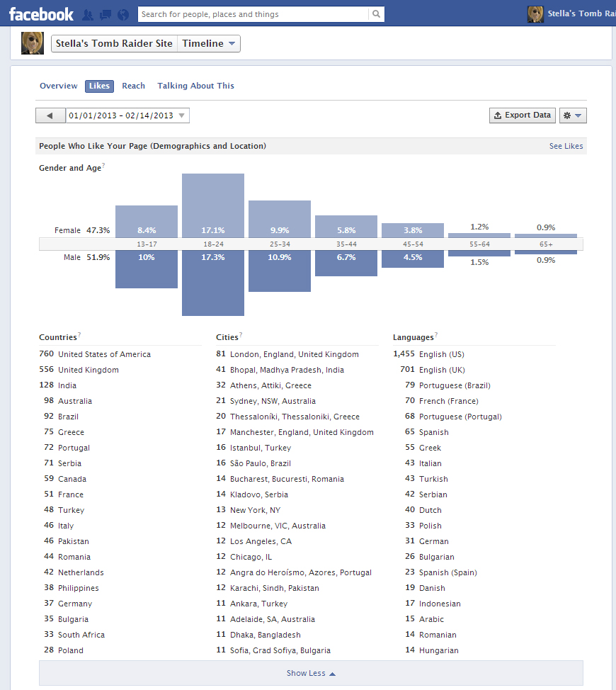Click the gear settings icon
The height and width of the screenshot is (690, 616).
[572, 115]
